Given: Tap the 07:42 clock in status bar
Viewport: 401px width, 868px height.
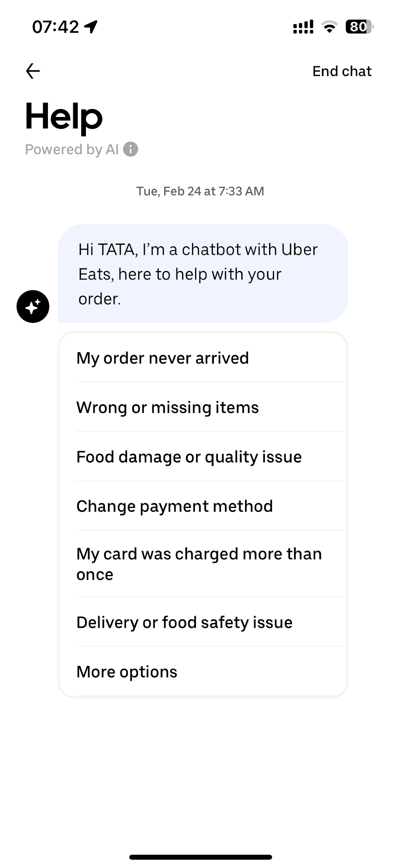Looking at the screenshot, I should [x=56, y=27].
